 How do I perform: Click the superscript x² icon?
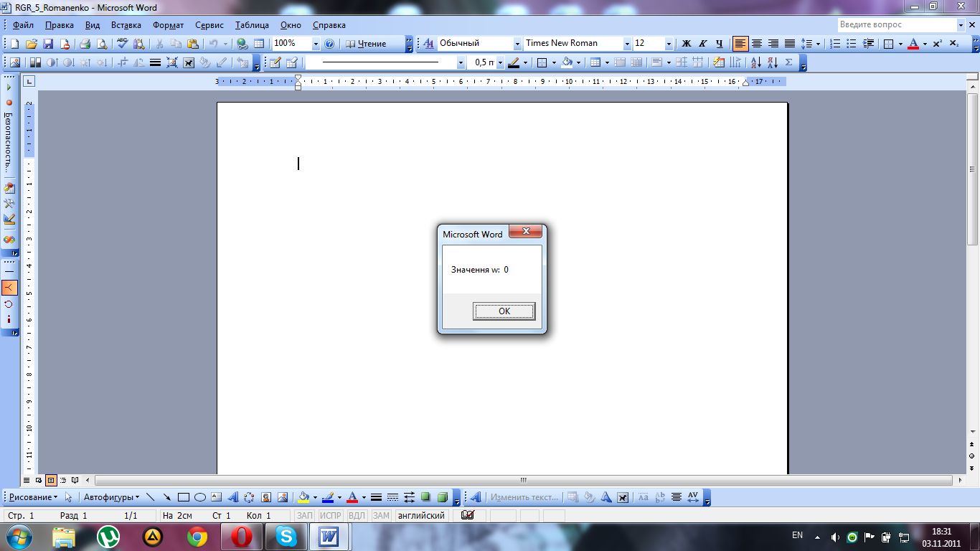click(938, 44)
